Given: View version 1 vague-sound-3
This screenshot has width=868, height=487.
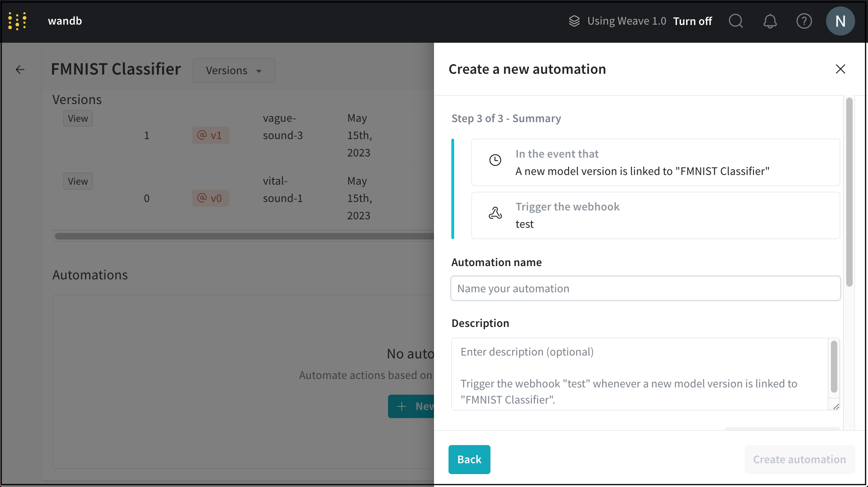Looking at the screenshot, I should click(x=78, y=119).
